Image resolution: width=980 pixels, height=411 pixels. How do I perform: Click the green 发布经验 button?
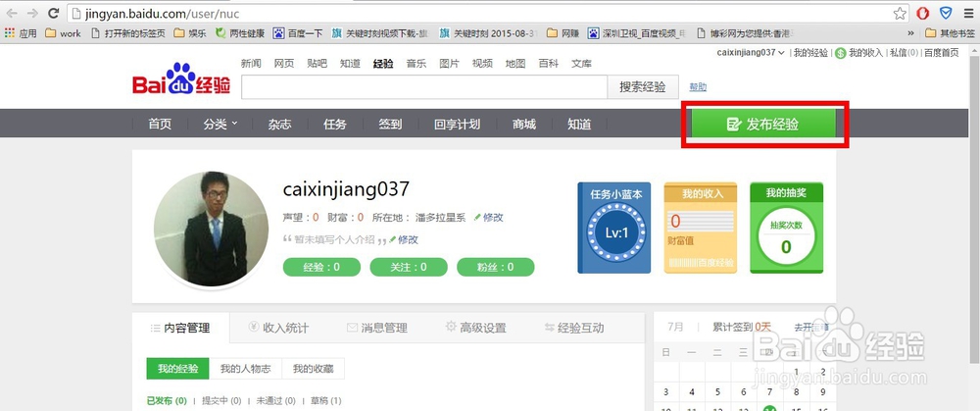click(x=763, y=124)
